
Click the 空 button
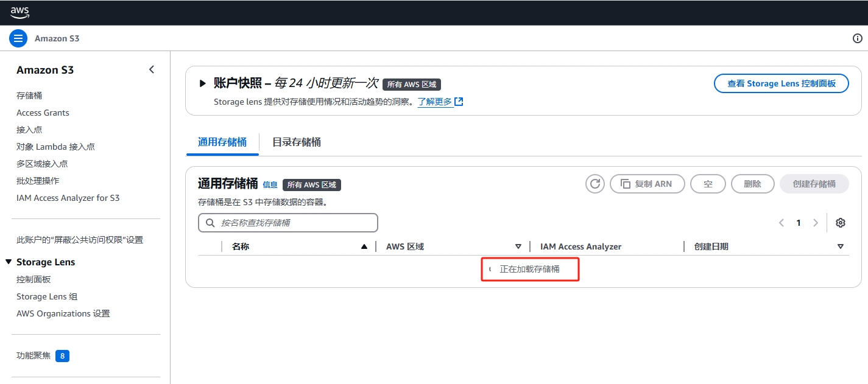point(708,184)
